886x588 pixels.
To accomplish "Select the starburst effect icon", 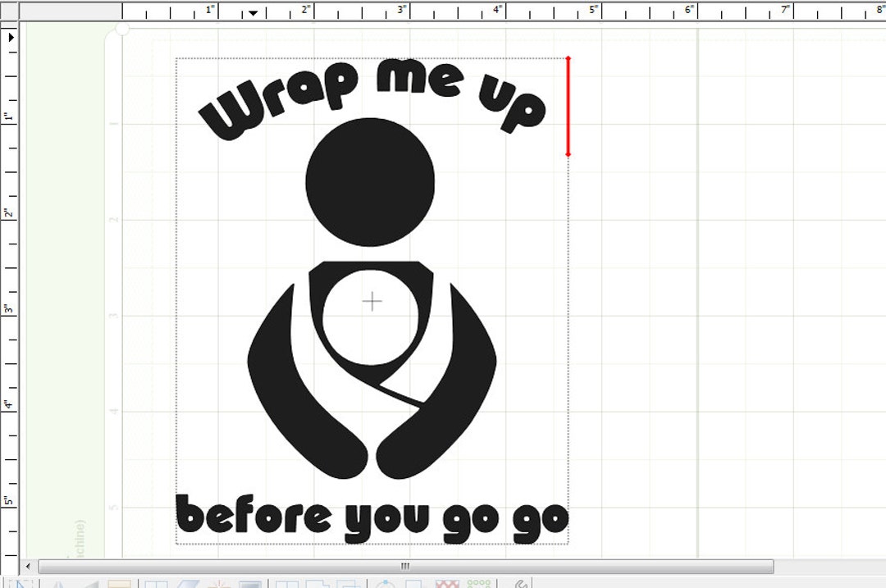I will pos(219,583).
